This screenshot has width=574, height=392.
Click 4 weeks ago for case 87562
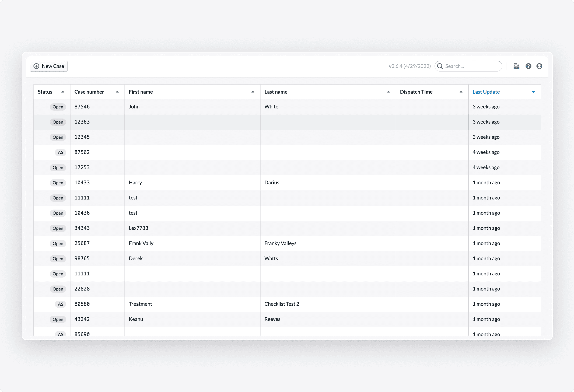pos(486,152)
